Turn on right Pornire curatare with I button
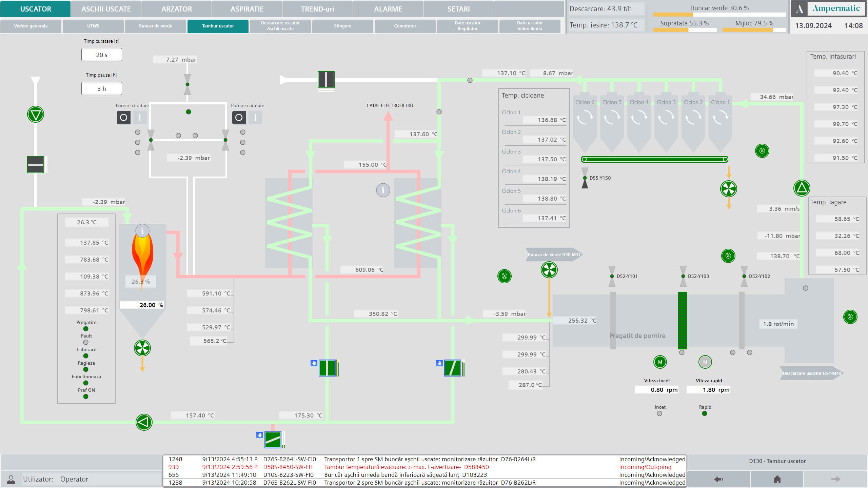Screen dimensions: 868x488 click(x=255, y=118)
